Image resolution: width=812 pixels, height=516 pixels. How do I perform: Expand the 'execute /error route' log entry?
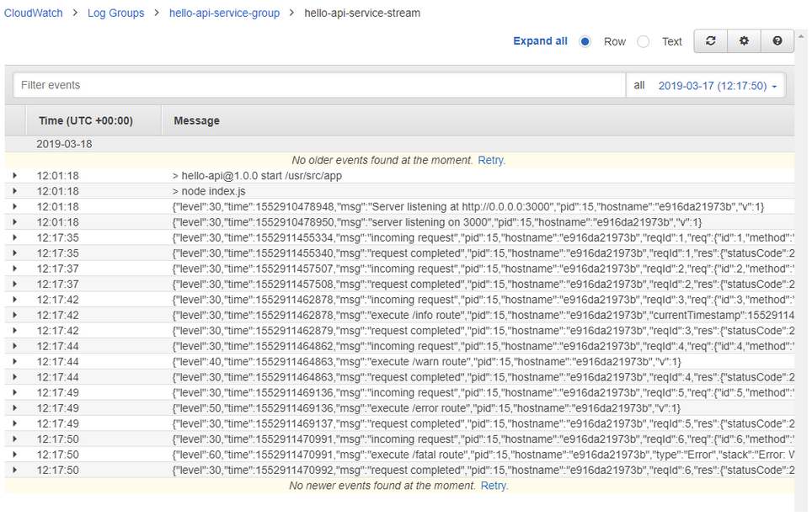click(15, 408)
